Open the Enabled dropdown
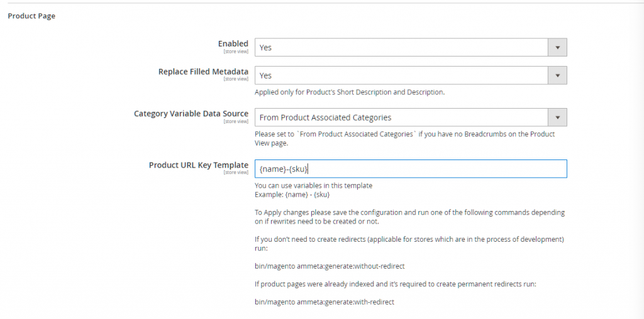 click(x=401, y=47)
